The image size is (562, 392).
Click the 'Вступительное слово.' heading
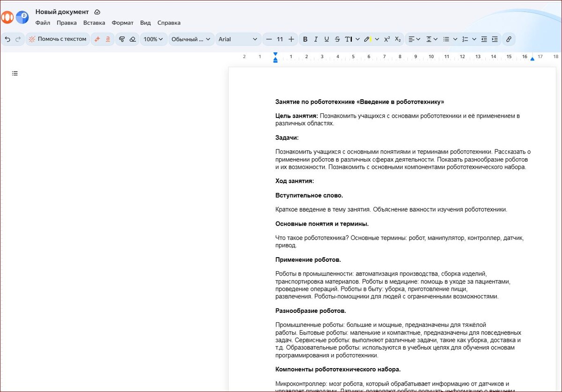tap(309, 195)
